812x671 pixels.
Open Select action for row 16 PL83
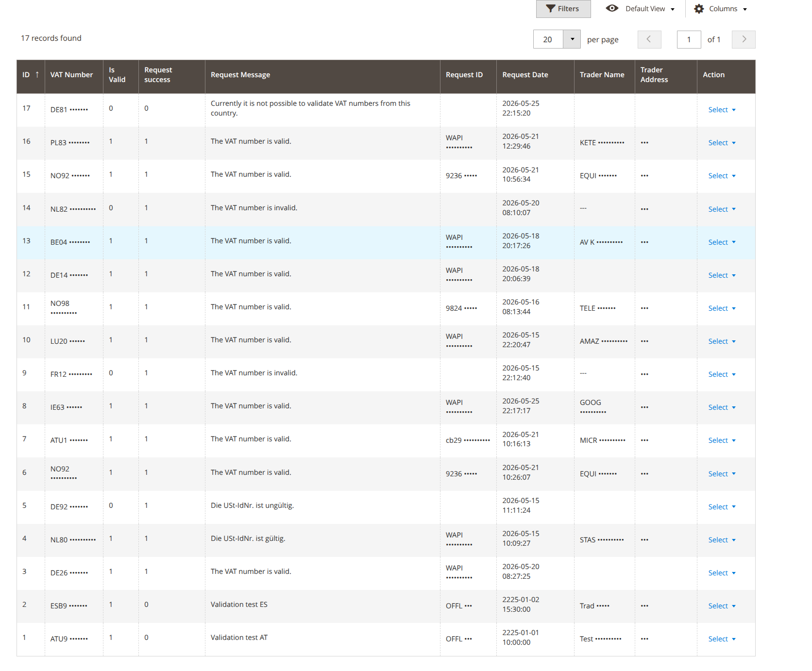pyautogui.click(x=722, y=143)
